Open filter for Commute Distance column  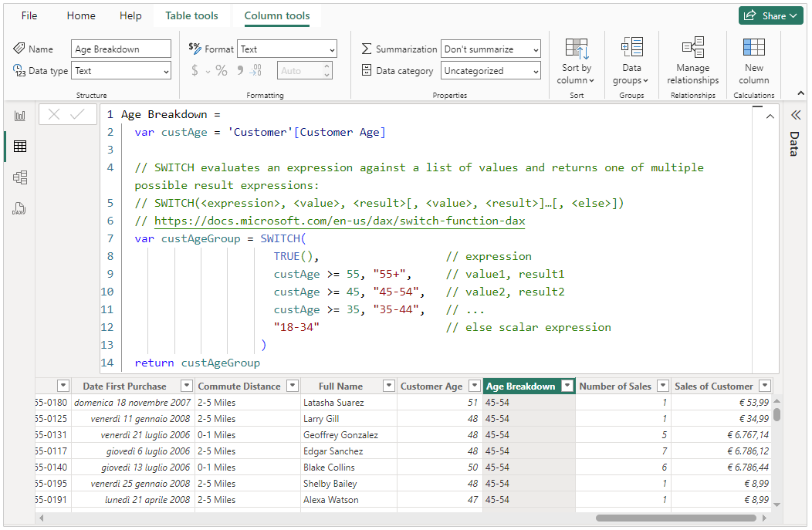293,386
